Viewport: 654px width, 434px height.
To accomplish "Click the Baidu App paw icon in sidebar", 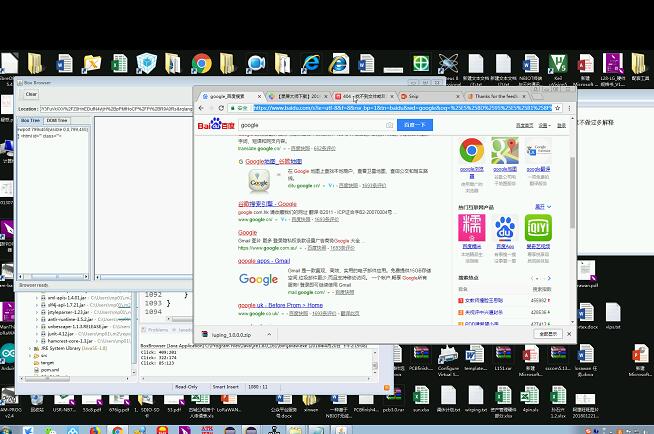I will click(x=505, y=228).
